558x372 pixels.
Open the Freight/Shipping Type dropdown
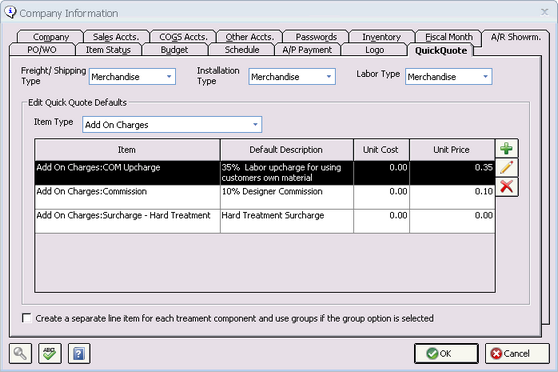pyautogui.click(x=132, y=77)
